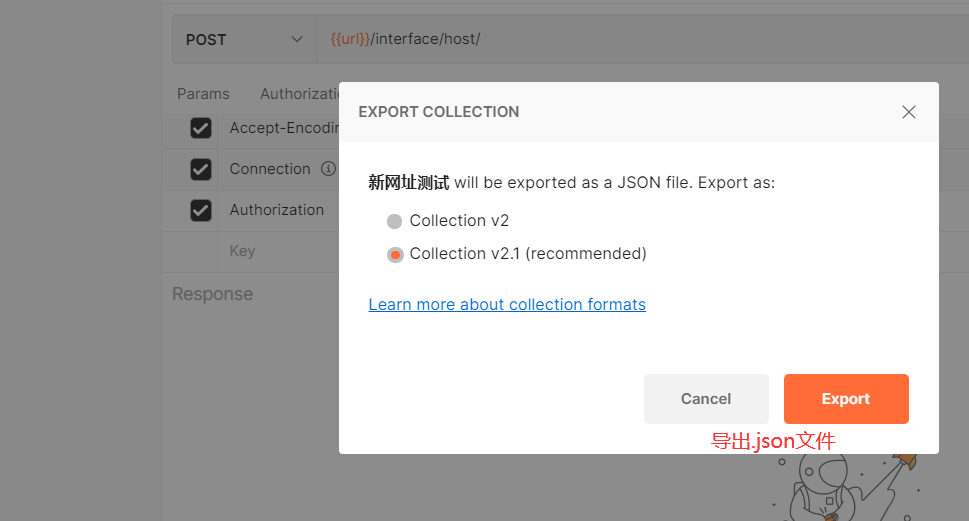
Task: Click the Response section label
Action: point(212,294)
